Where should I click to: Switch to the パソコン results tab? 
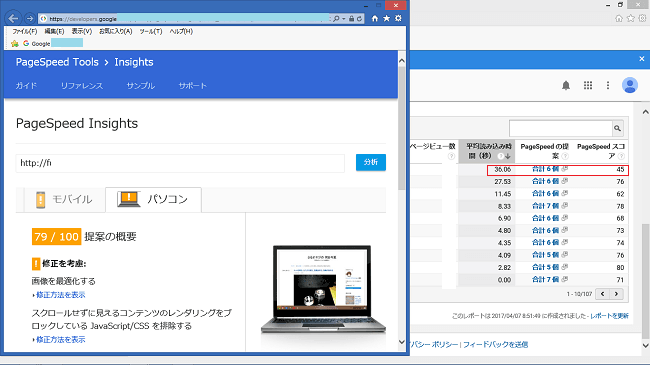(153, 200)
